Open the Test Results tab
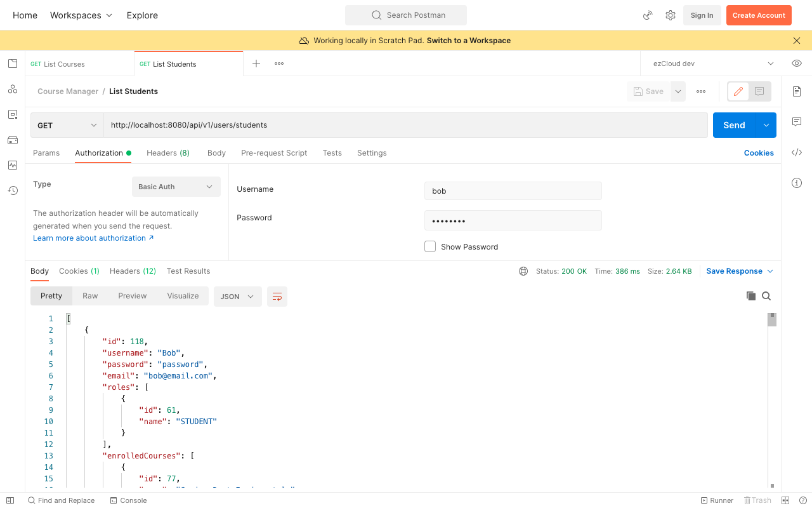The image size is (812, 508). 188,271
